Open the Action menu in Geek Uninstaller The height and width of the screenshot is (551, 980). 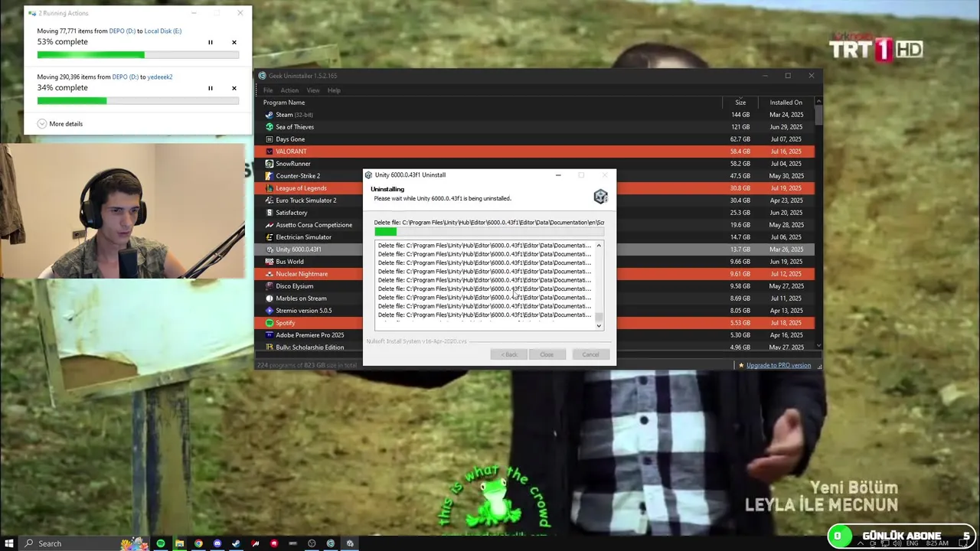coord(289,90)
